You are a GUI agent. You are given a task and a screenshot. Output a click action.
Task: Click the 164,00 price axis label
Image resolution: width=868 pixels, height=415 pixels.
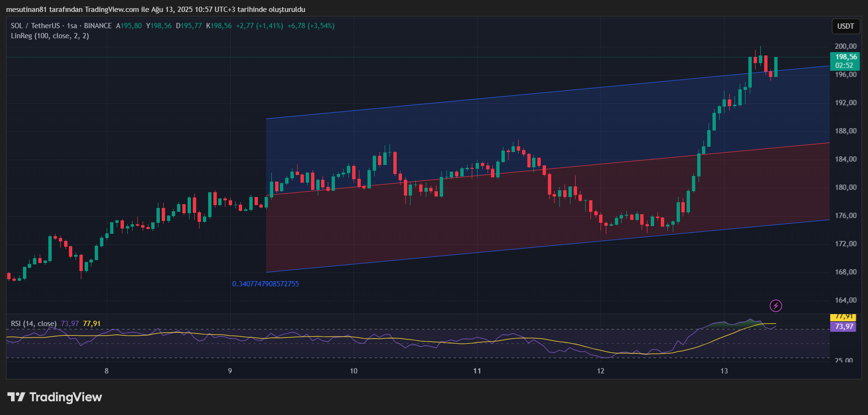[x=846, y=300]
